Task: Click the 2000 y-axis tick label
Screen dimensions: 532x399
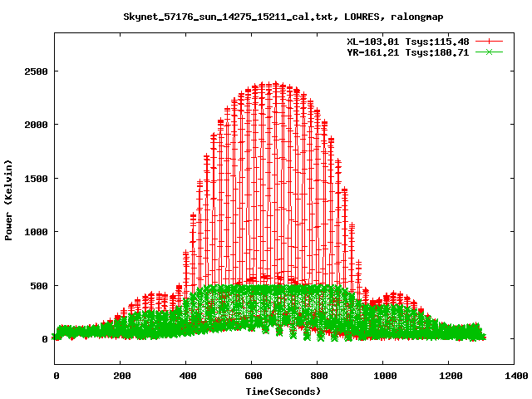Action: click(36, 125)
